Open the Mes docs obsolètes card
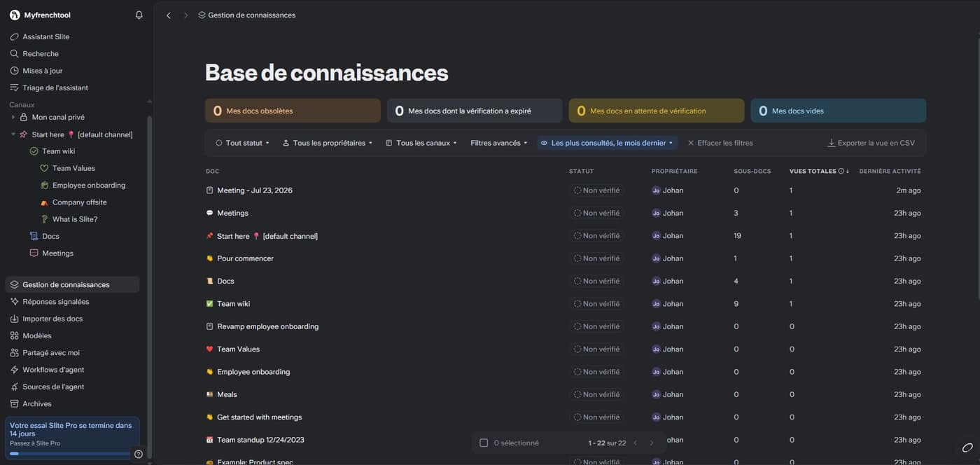This screenshot has height=465, width=980. [293, 111]
